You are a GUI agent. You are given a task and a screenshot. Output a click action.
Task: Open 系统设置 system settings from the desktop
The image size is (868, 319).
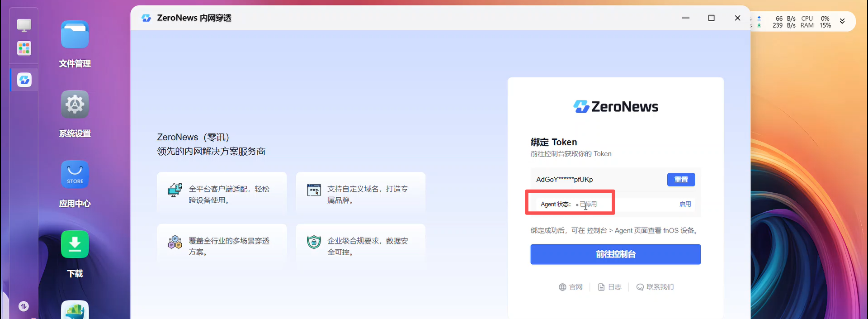click(75, 105)
